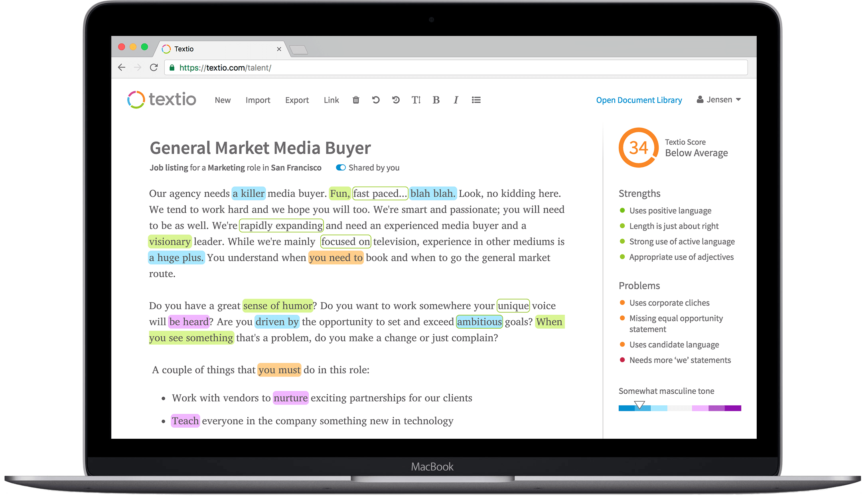Toggle the Shared by you switch
Screen dimensions: 868x497
click(x=339, y=168)
